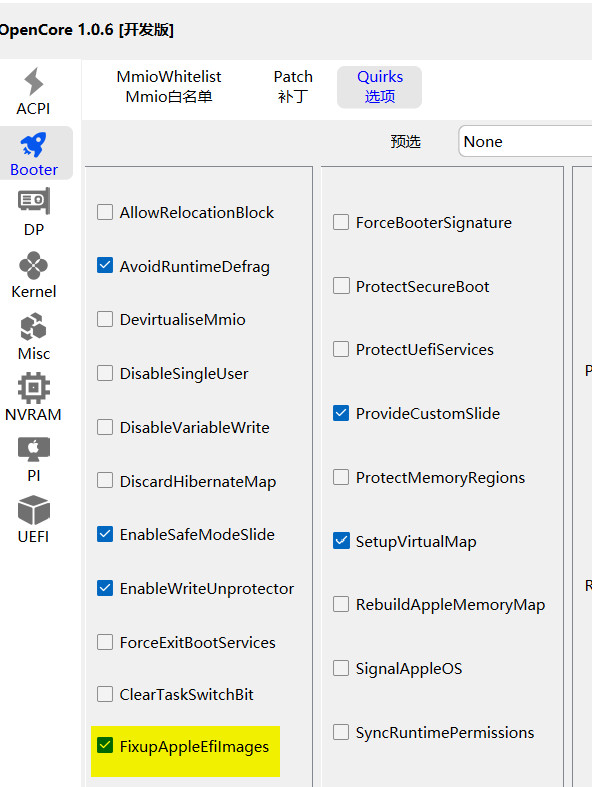Viewport: 592px width, 787px height.
Task: Open the Misc cubes icon
Action: [34, 327]
